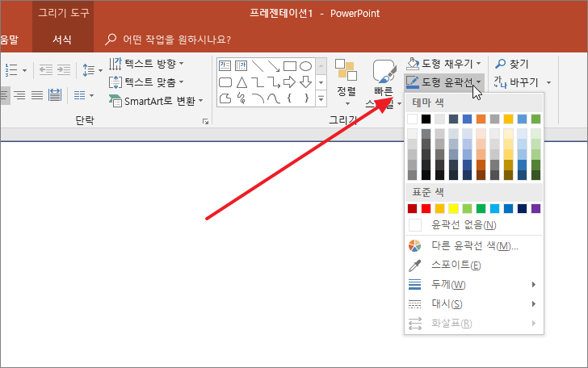Select the elbow connector shape
Screen dimensions: 588x368
coord(257,82)
